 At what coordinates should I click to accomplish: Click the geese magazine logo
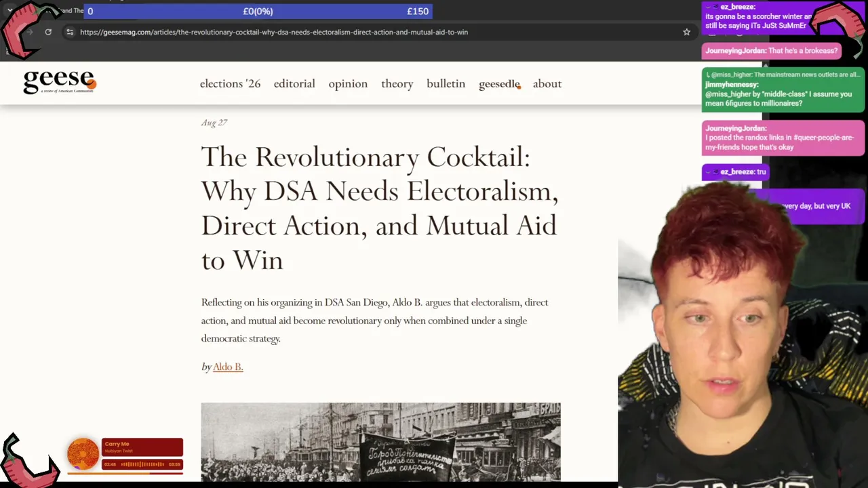tap(60, 81)
